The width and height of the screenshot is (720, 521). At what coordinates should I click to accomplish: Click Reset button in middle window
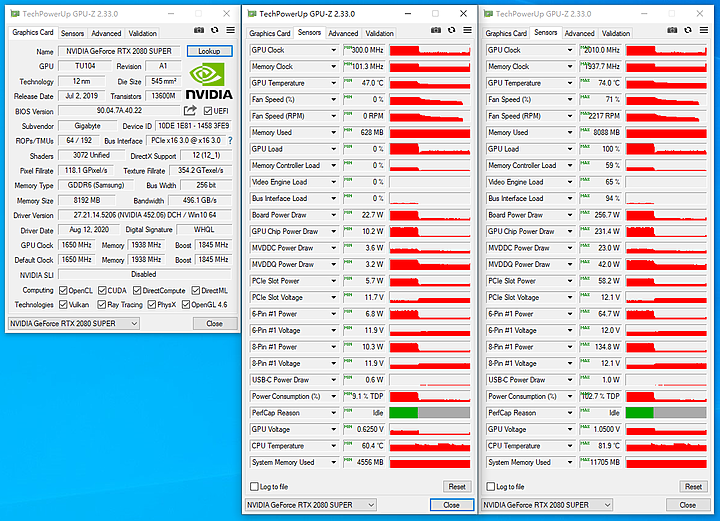[x=457, y=487]
